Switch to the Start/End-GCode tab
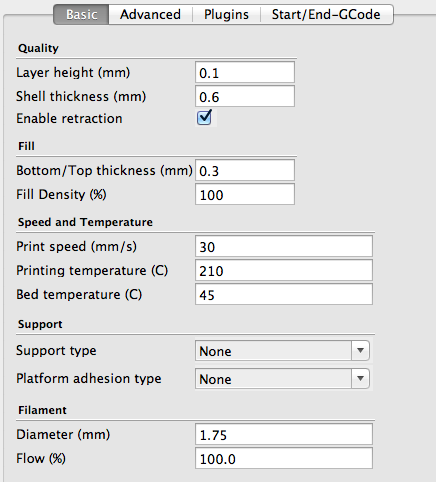Screen dimensions: 436x482 326,14
